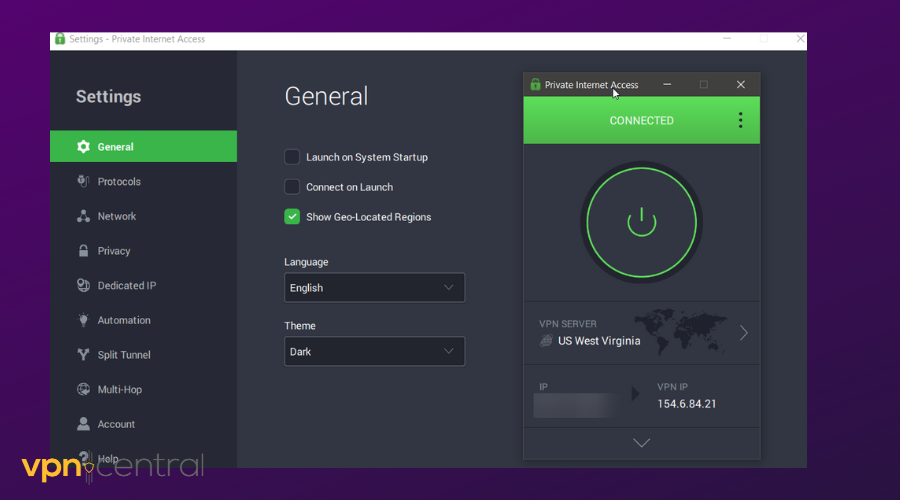Click the Automation lightbulb icon
This screenshot has width=900, height=500.
(83, 320)
